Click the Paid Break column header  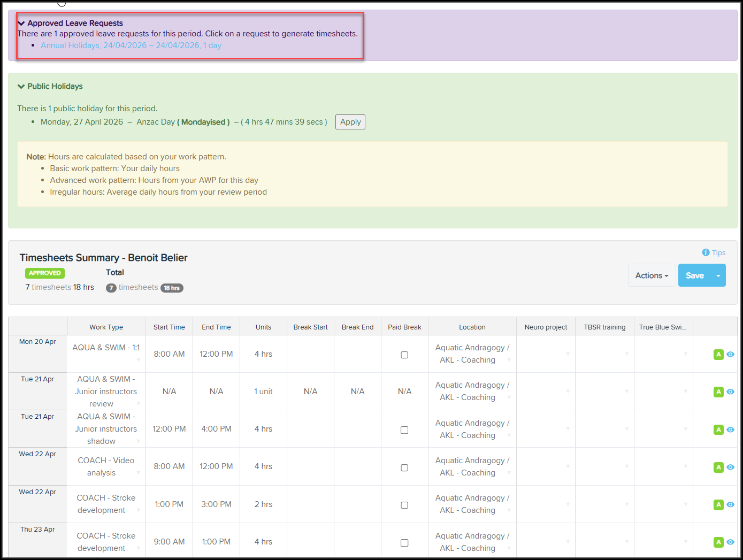click(404, 327)
